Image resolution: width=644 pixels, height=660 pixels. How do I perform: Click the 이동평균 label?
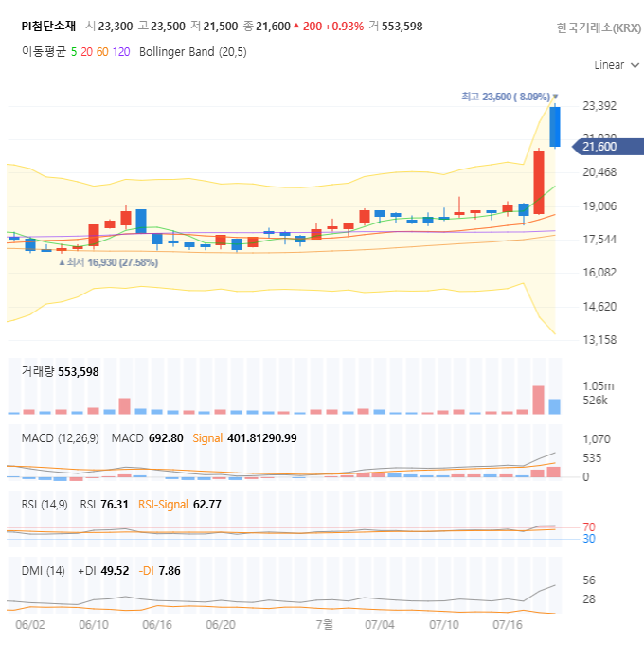point(44,52)
